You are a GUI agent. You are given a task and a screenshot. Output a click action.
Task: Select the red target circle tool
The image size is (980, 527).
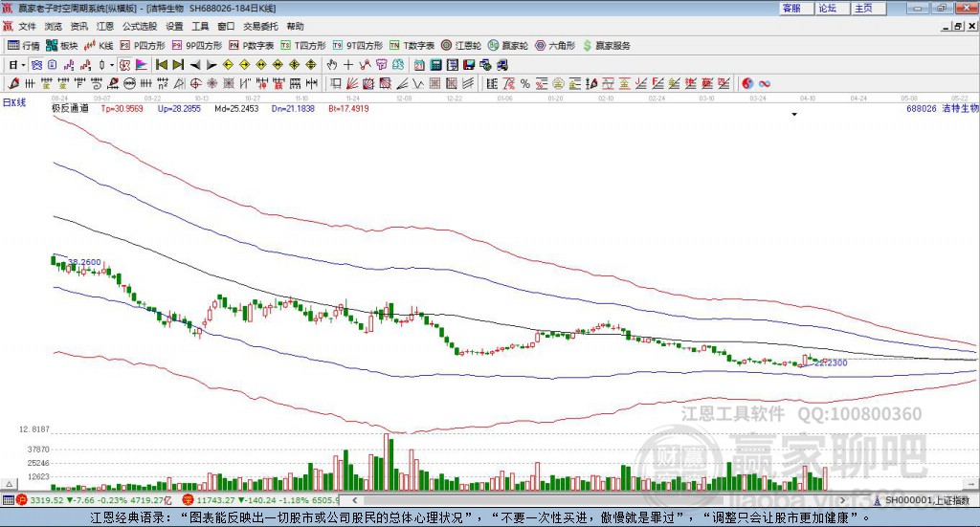pos(195,83)
